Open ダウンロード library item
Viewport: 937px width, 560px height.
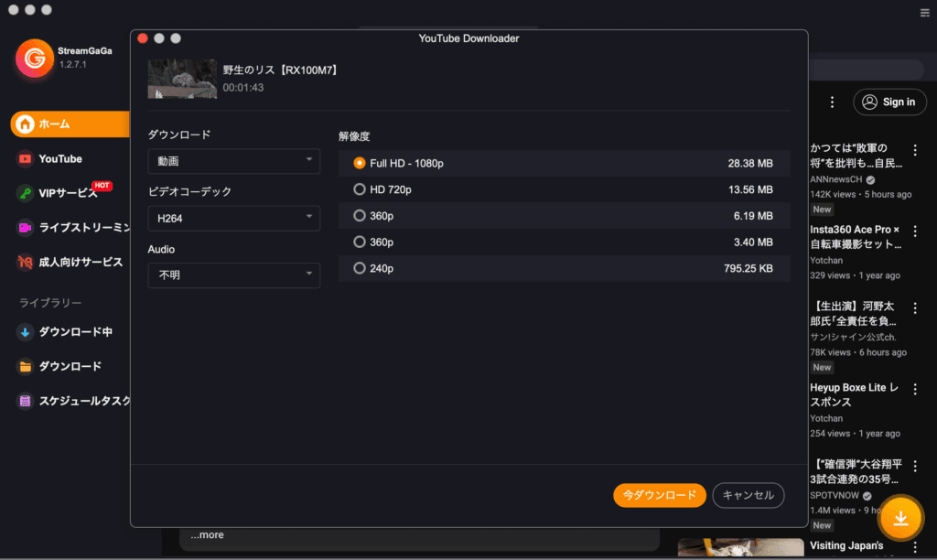tap(70, 366)
